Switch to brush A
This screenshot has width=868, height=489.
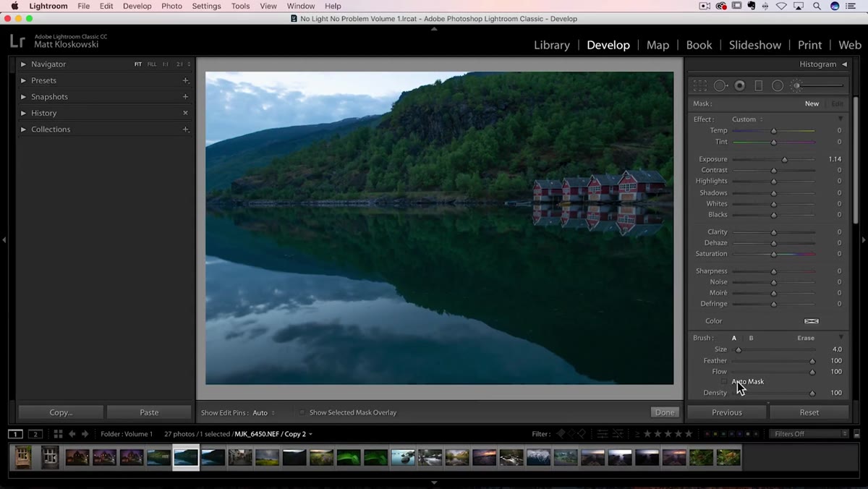tap(734, 338)
